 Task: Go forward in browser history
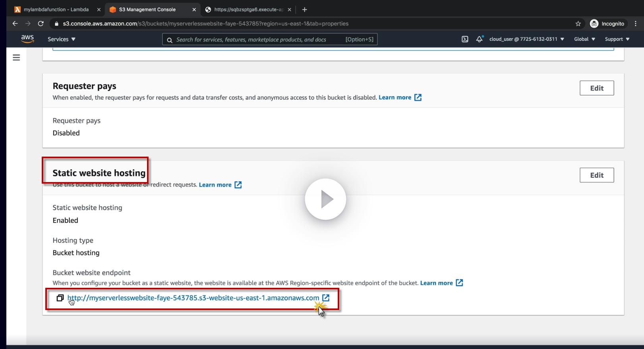click(28, 23)
